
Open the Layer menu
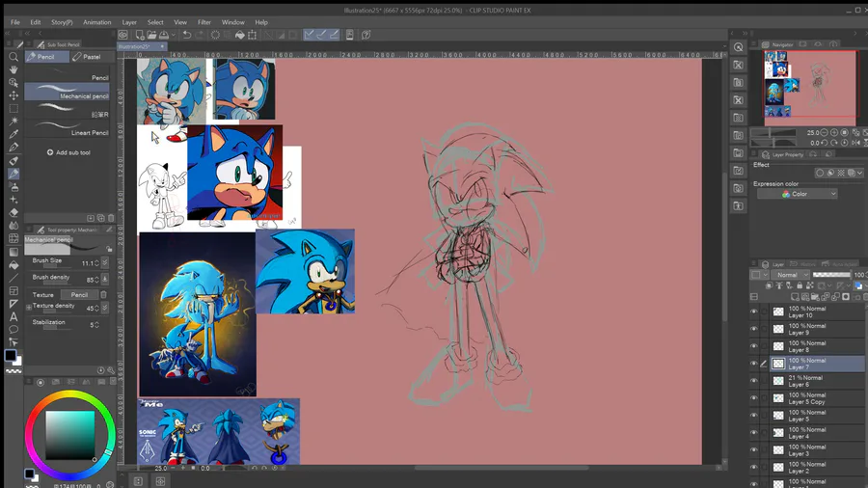[129, 22]
